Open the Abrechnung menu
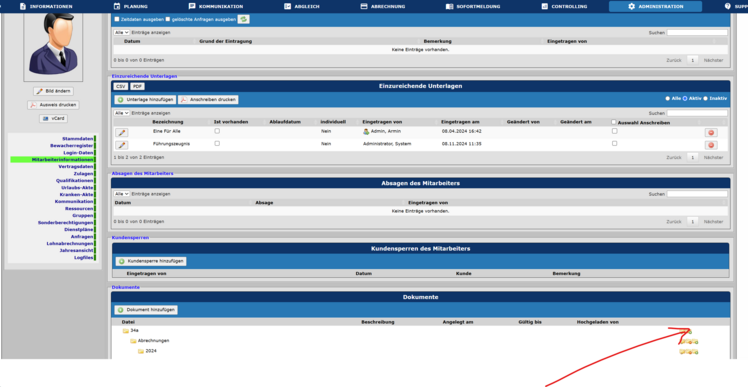748x387 pixels. 383,6
